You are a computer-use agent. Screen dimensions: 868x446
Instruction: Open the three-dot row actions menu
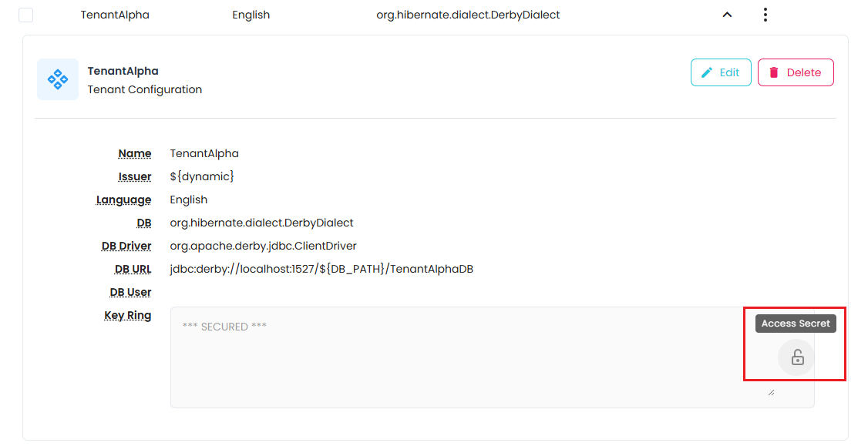pos(765,15)
